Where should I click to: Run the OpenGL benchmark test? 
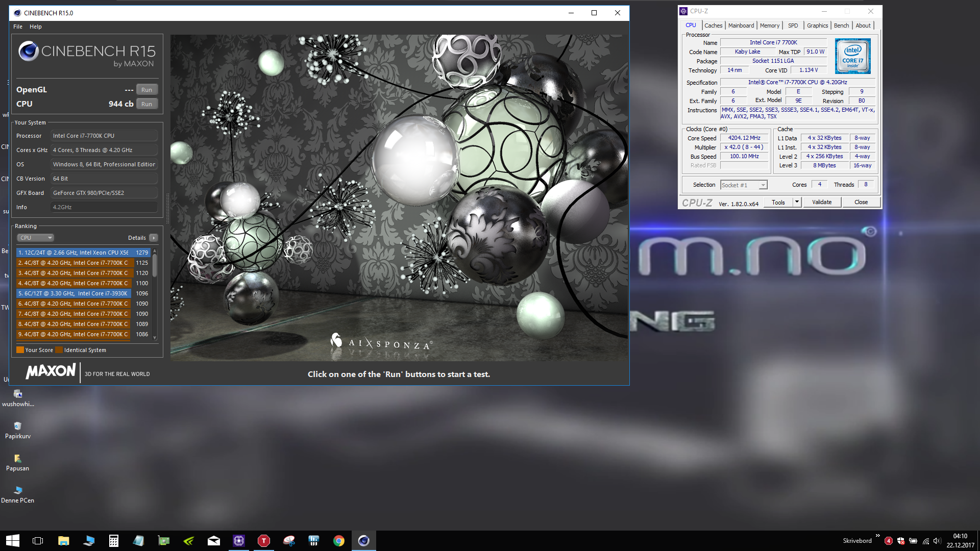(146, 90)
